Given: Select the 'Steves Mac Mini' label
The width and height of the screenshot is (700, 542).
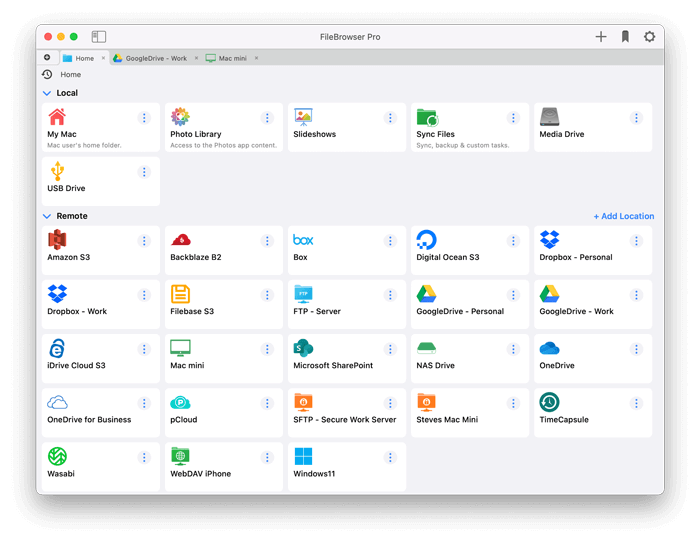Looking at the screenshot, I should point(447,420).
